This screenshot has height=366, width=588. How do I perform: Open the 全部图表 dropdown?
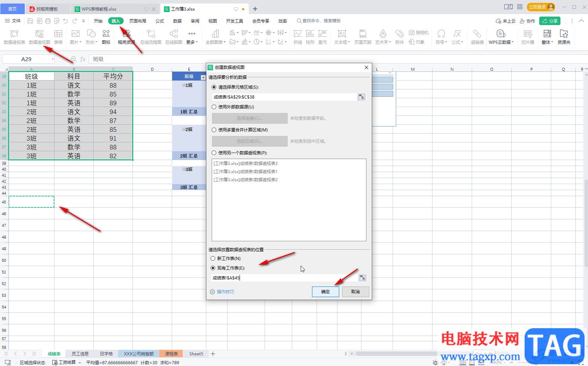(x=216, y=42)
